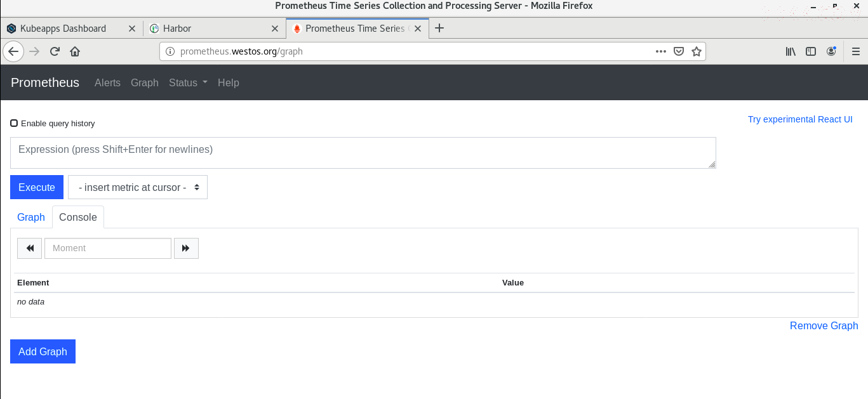Bookmark this page with the star icon
This screenshot has width=868, height=399.
tap(697, 51)
